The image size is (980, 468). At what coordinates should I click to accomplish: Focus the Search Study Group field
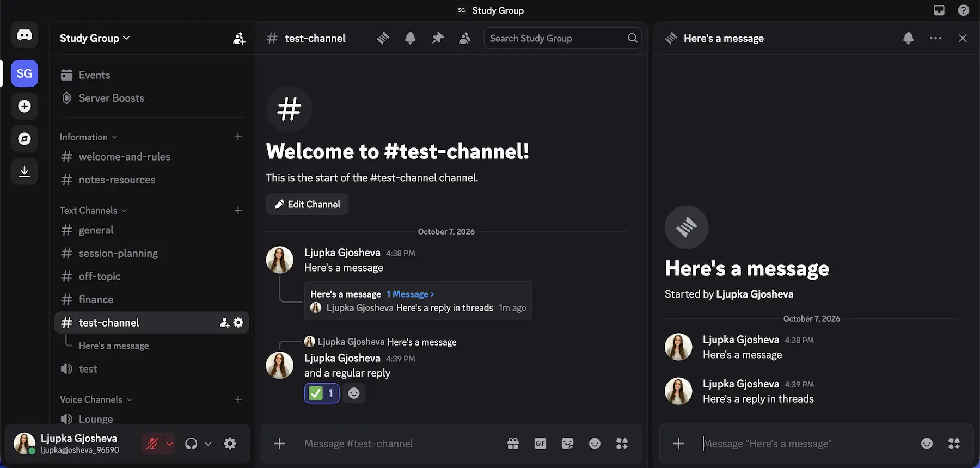pyautogui.click(x=562, y=38)
